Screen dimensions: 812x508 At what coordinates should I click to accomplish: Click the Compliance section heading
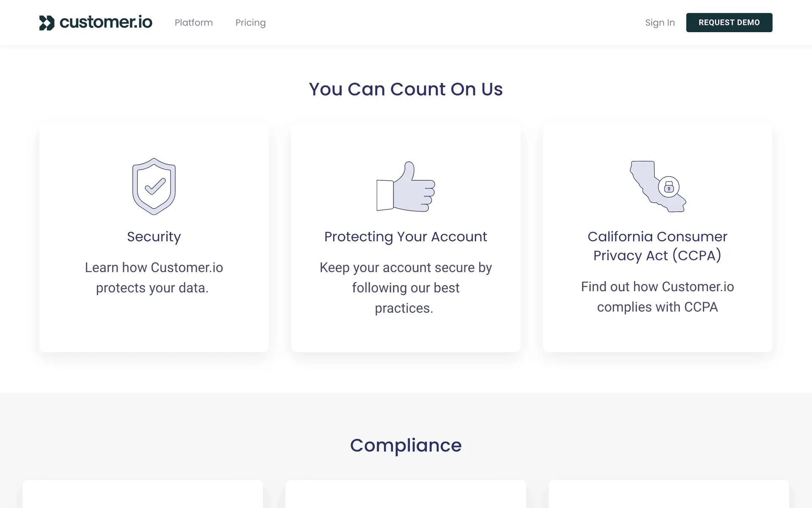click(406, 445)
